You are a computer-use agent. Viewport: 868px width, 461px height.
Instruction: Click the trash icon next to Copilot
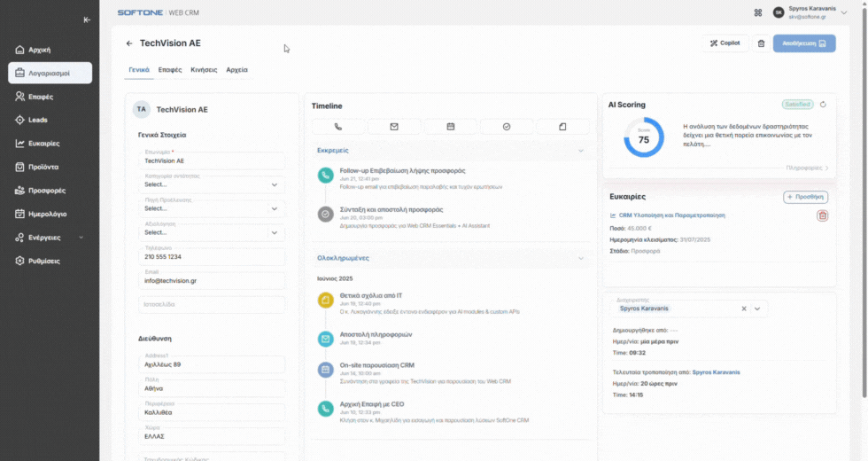(x=760, y=43)
